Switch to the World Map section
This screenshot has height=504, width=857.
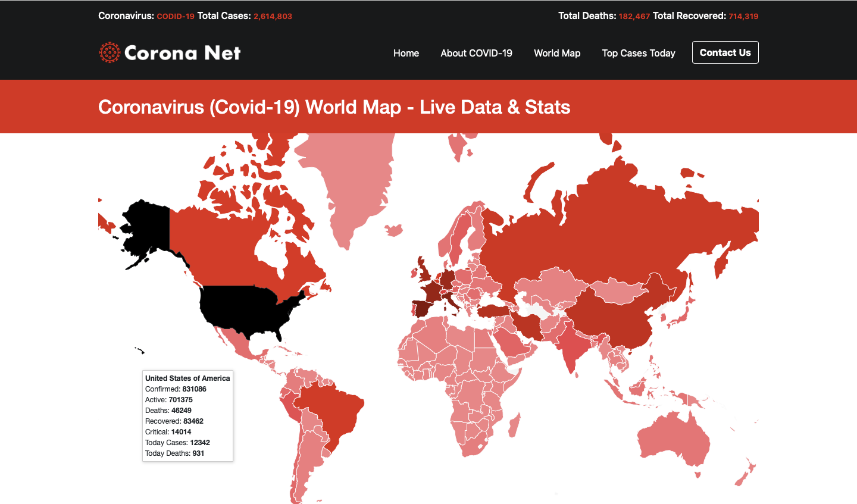[557, 53]
